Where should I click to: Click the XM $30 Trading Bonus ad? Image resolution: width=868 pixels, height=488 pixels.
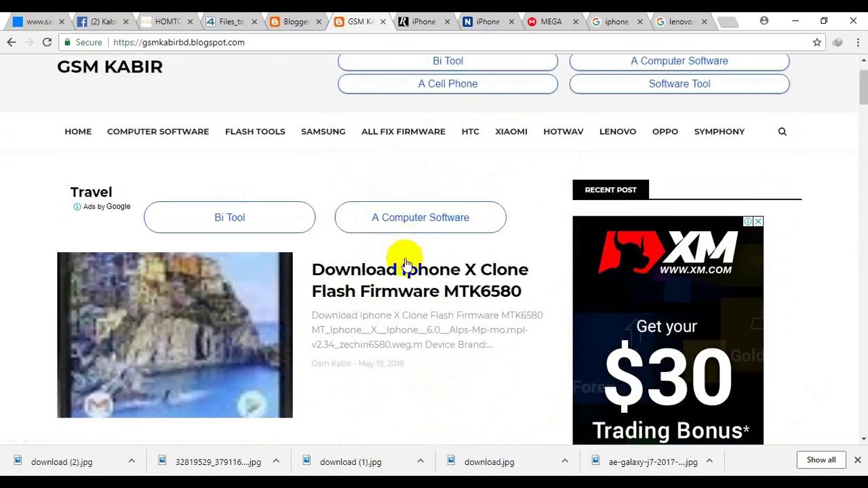[x=668, y=330]
